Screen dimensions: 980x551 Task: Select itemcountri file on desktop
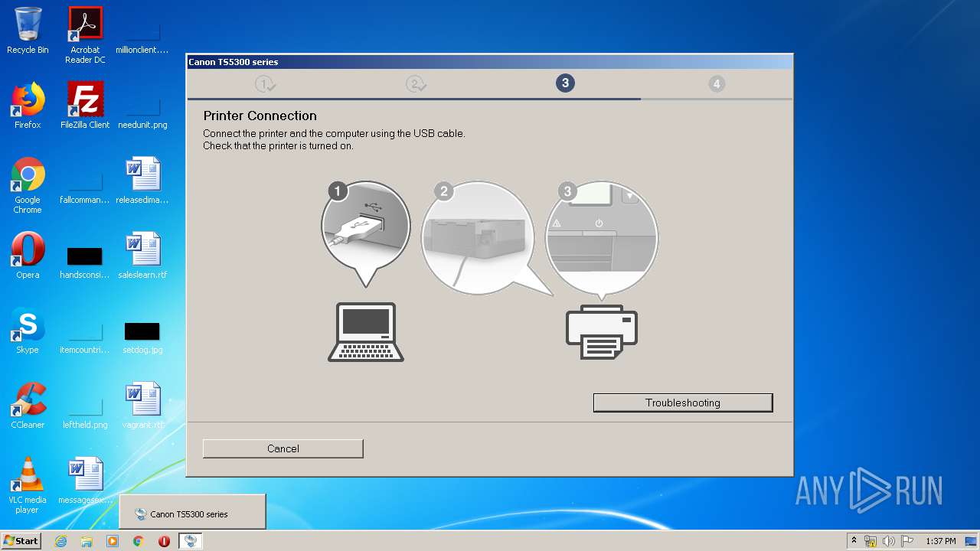tap(85, 335)
